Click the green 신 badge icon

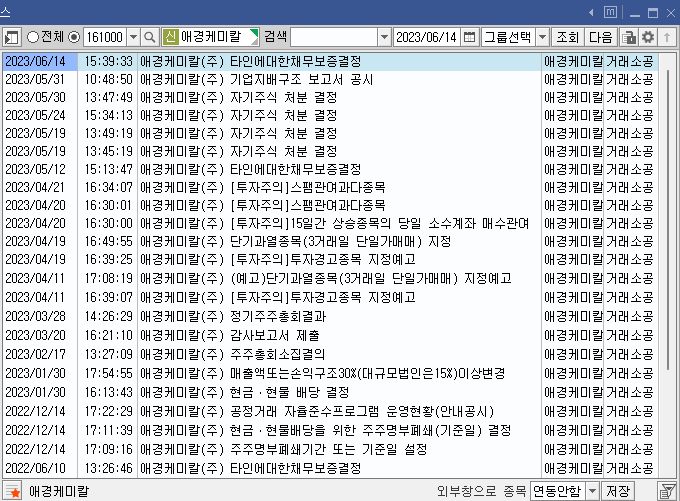(x=170, y=37)
